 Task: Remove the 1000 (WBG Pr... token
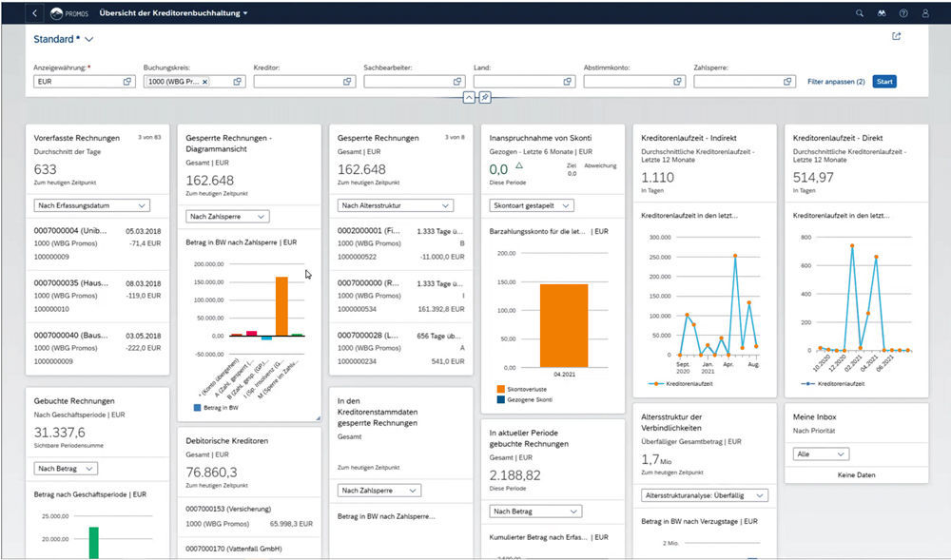[204, 82]
